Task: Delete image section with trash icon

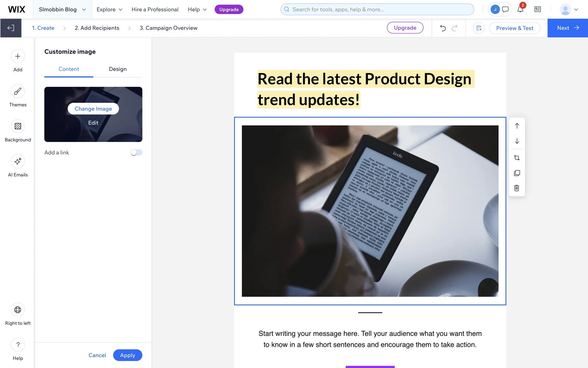Action: 517,188
